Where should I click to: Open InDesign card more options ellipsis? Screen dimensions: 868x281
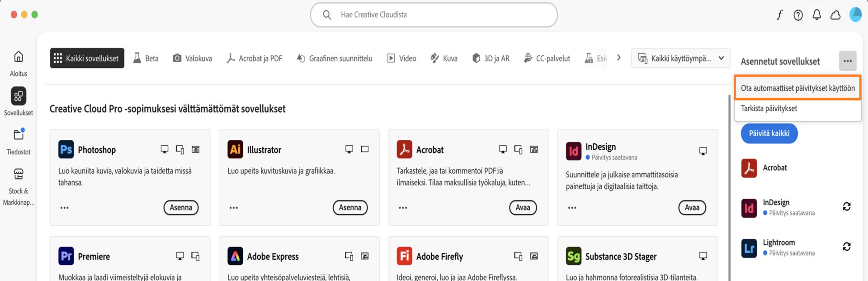click(572, 208)
